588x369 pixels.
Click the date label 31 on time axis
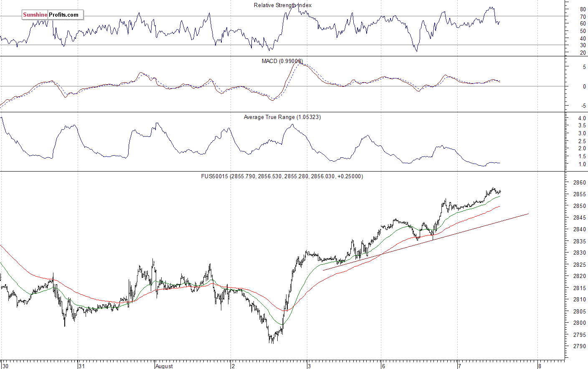coord(81,366)
